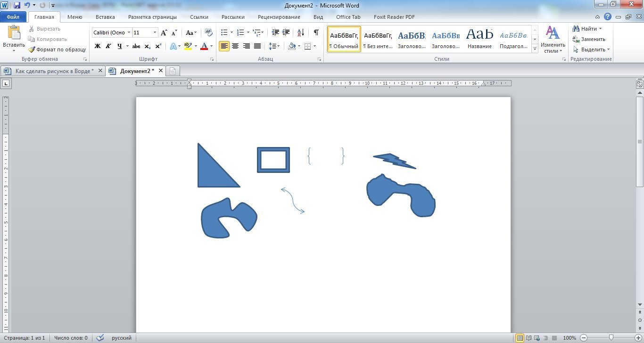Switch to the Рецензирование tab

(279, 17)
